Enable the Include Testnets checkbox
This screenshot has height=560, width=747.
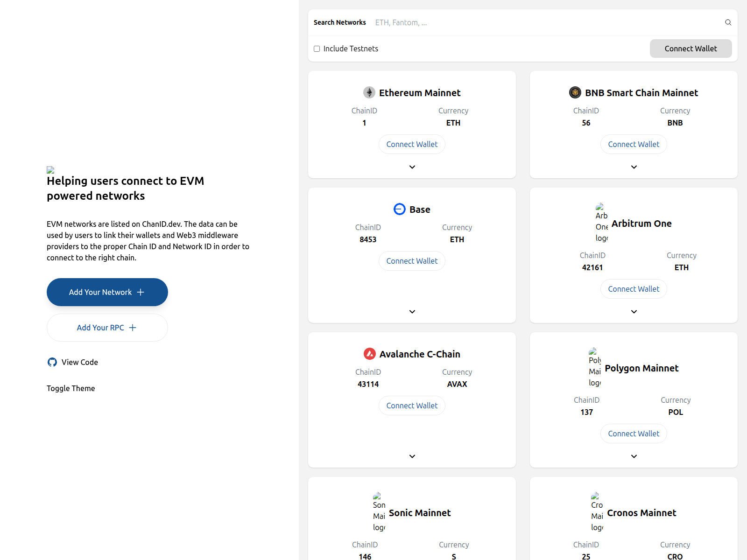click(317, 49)
